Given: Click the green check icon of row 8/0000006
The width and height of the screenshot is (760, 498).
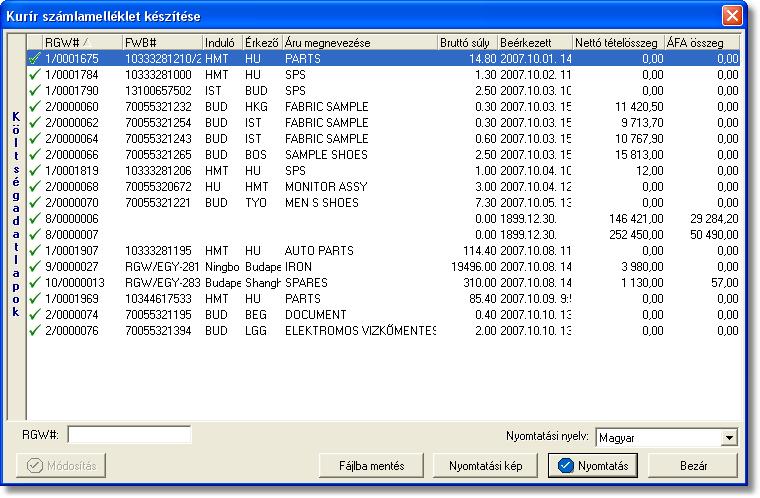Looking at the screenshot, I should pyautogui.click(x=34, y=219).
